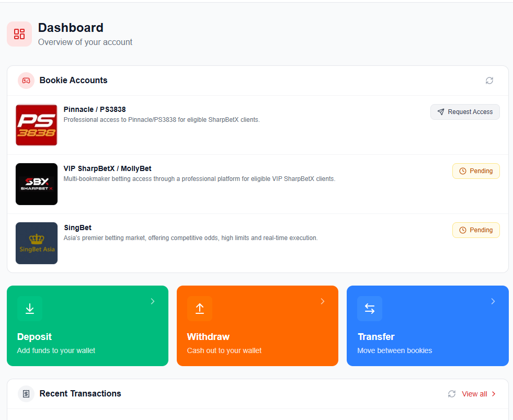The image size is (513, 420).
Task: Open Transfer between bookies
Action: coord(428,326)
